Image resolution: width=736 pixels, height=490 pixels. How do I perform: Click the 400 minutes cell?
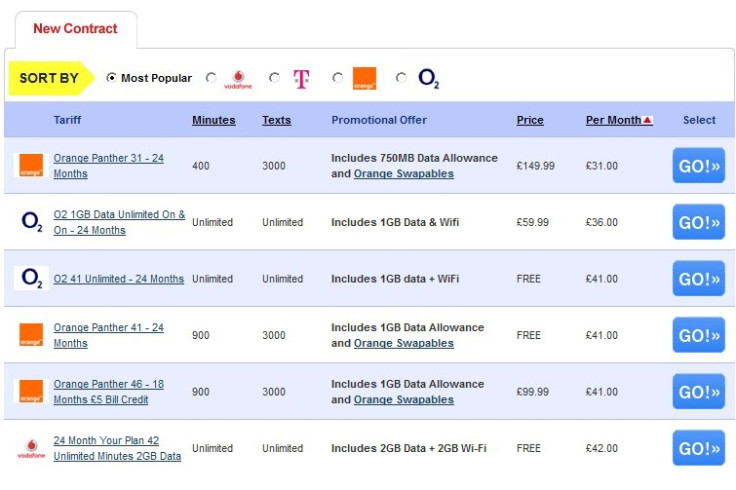[x=200, y=166]
